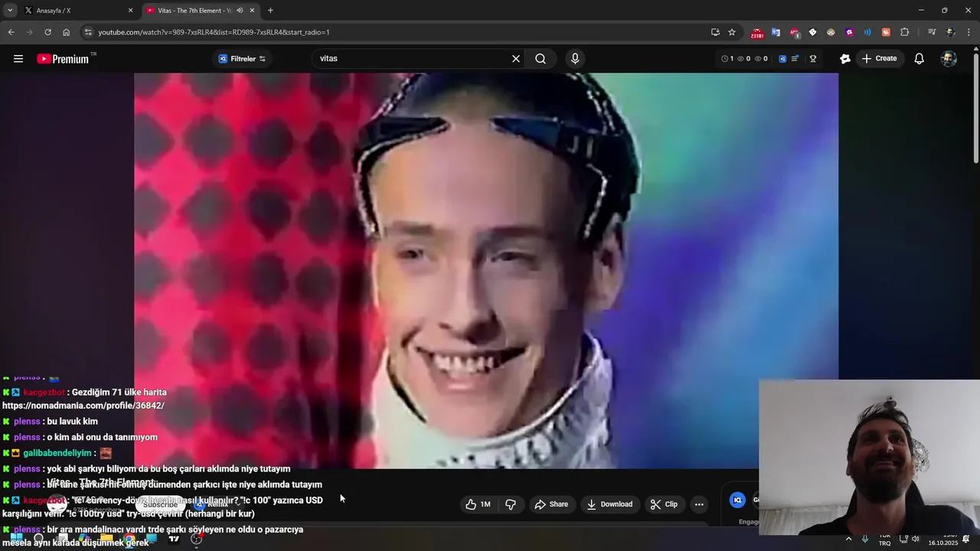Image resolution: width=980 pixels, height=551 pixels.
Task: Start voice search with microphone icon
Action: pyautogui.click(x=575, y=59)
